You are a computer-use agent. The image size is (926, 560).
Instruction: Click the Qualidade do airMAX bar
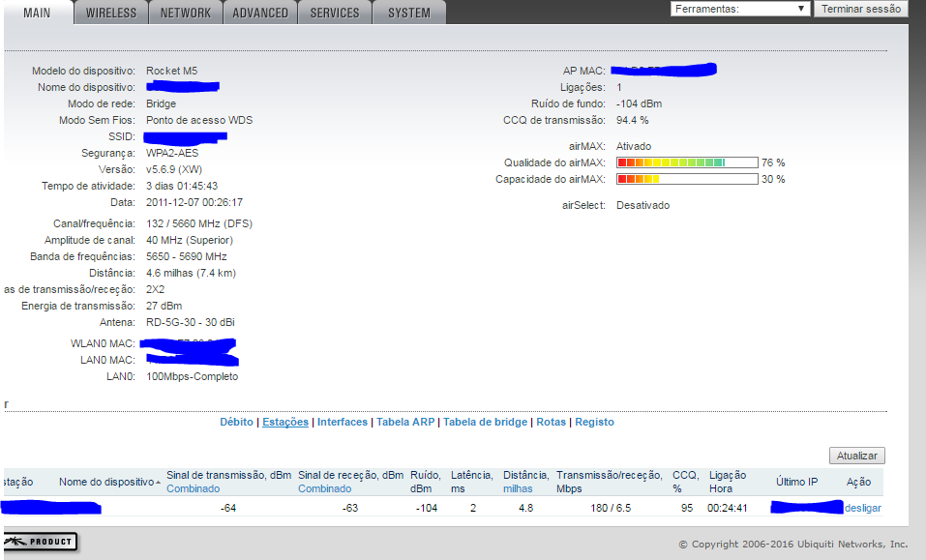coord(687,162)
